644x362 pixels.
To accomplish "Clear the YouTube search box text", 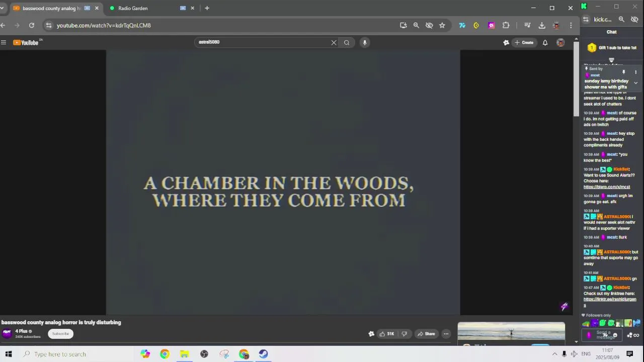I will 334,43.
